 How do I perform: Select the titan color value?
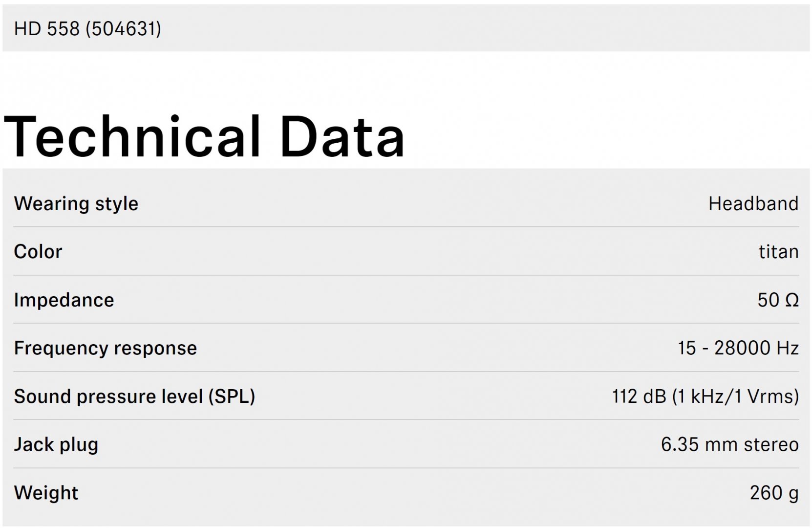(779, 251)
